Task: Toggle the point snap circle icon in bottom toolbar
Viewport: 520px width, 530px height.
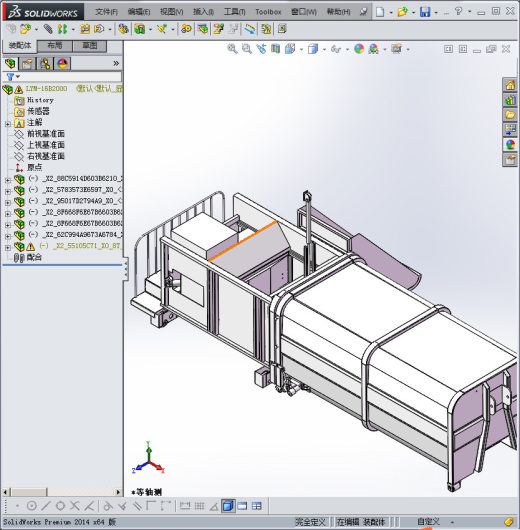Action: point(31,506)
